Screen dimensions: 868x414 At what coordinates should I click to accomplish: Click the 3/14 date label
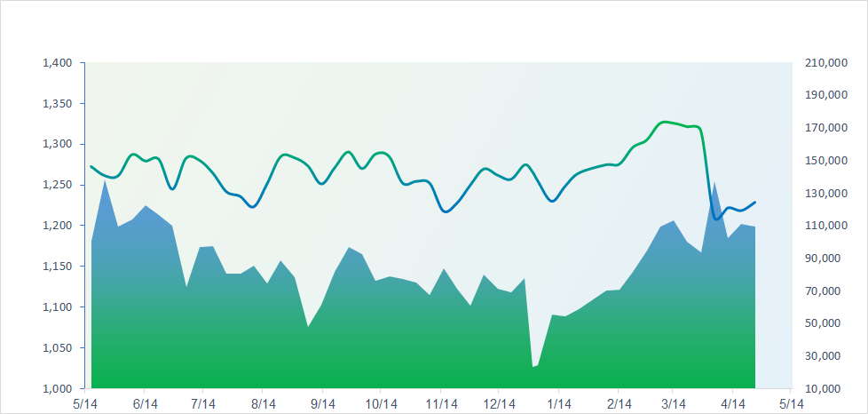[x=673, y=402]
